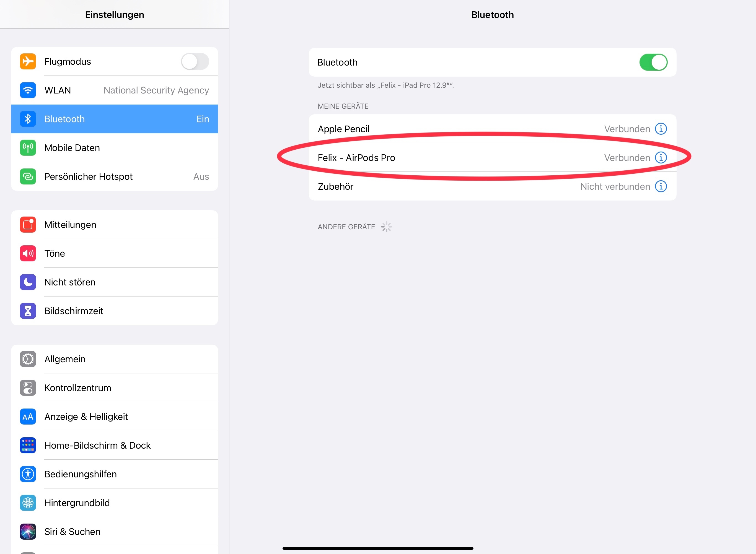Tap the WLAN wifi icon
This screenshot has height=554, width=756.
pos(28,90)
